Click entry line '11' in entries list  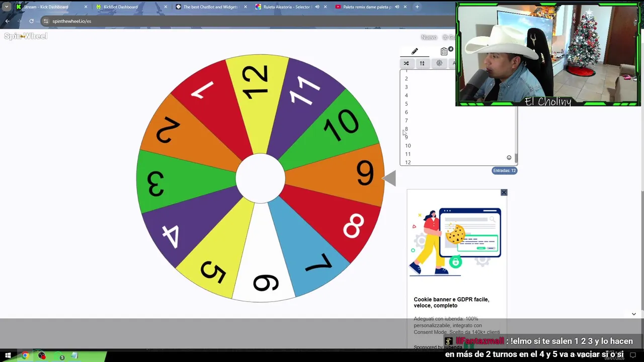click(x=408, y=154)
